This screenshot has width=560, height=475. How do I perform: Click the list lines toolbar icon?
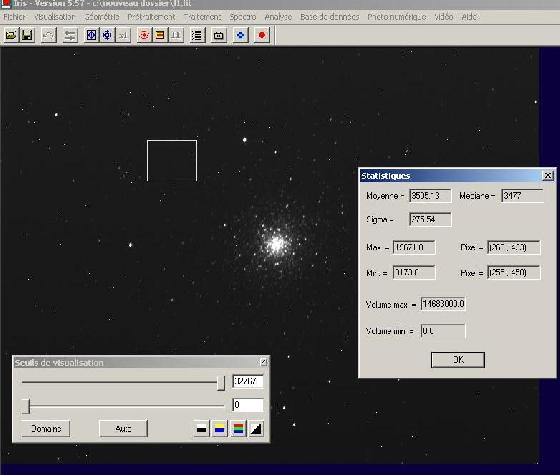(197, 35)
